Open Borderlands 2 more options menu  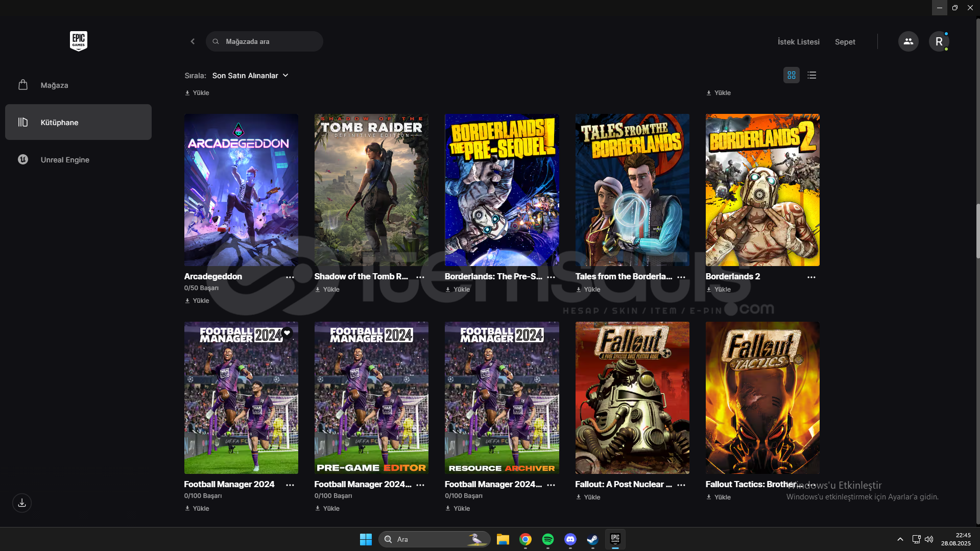pyautogui.click(x=811, y=277)
